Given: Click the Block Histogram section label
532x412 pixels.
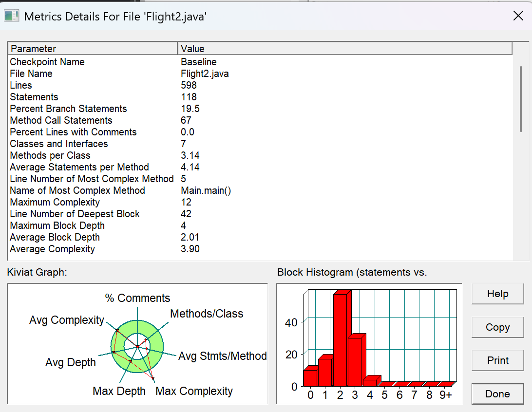Looking at the screenshot, I should pyautogui.click(x=352, y=272).
